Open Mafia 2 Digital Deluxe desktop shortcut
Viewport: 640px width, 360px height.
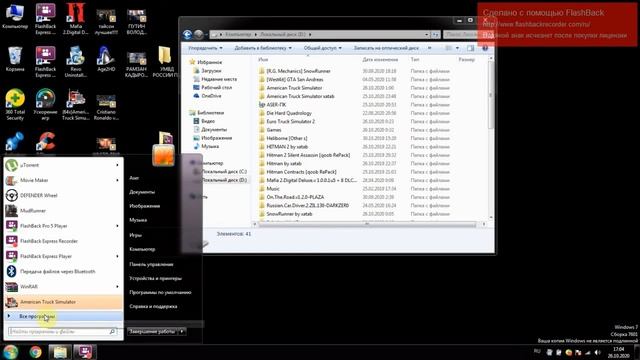click(x=76, y=19)
